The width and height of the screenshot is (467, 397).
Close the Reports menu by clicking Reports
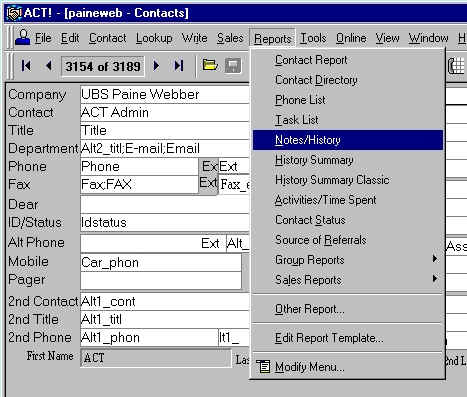pos(273,39)
